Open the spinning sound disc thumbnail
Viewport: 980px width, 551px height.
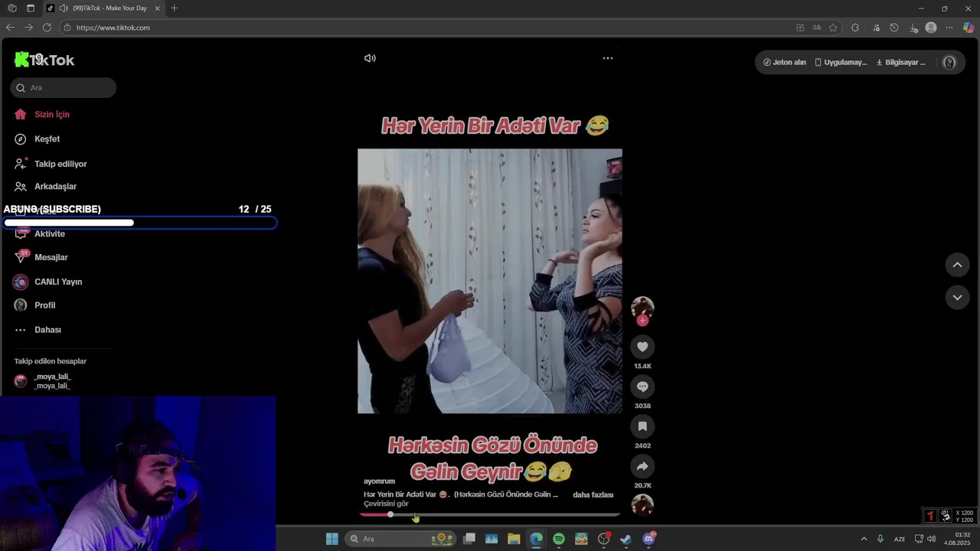click(x=642, y=505)
